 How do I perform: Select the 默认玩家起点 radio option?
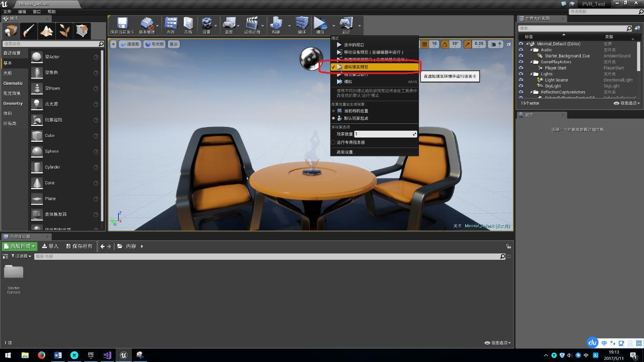[x=333, y=119]
